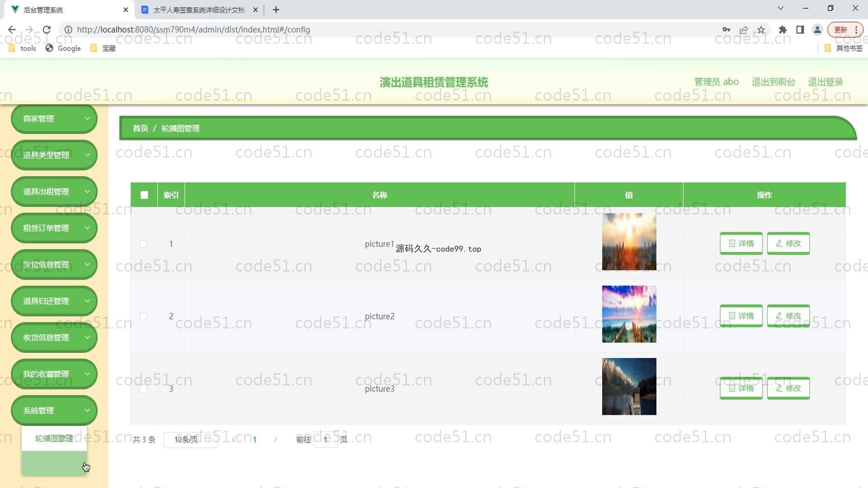Expand the 道具归还管理 sidebar menu
This screenshot has height=488, width=868.
(54, 301)
